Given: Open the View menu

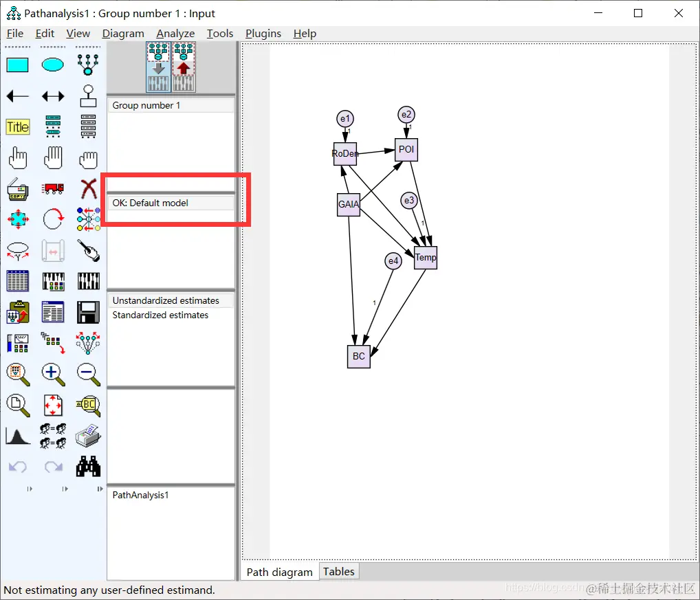Looking at the screenshot, I should 78,34.
